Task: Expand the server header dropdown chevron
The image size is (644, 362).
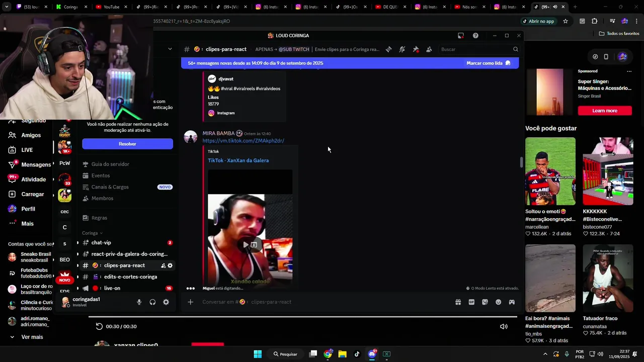Action: point(170,49)
